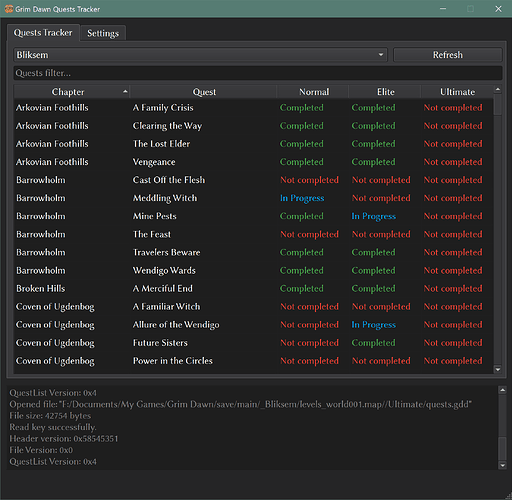This screenshot has height=500, width=512.
Task: Click the Header version log line
Action: (x=64, y=439)
